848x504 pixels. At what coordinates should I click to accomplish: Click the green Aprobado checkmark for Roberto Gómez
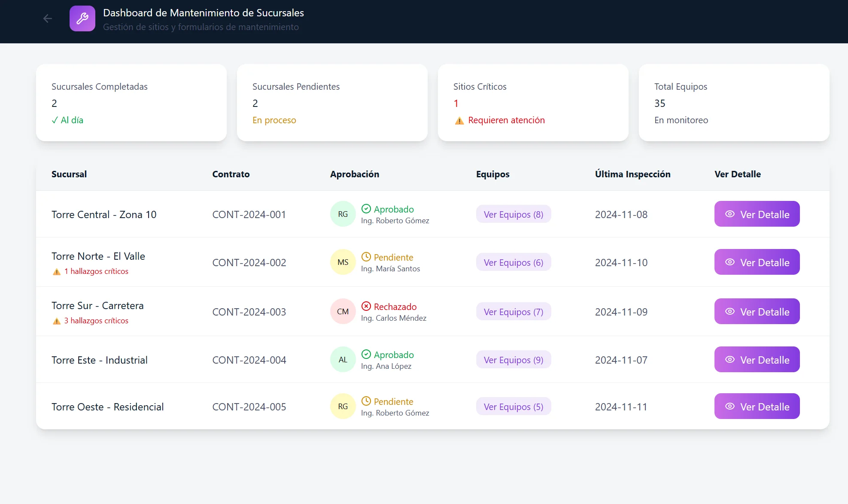(366, 209)
